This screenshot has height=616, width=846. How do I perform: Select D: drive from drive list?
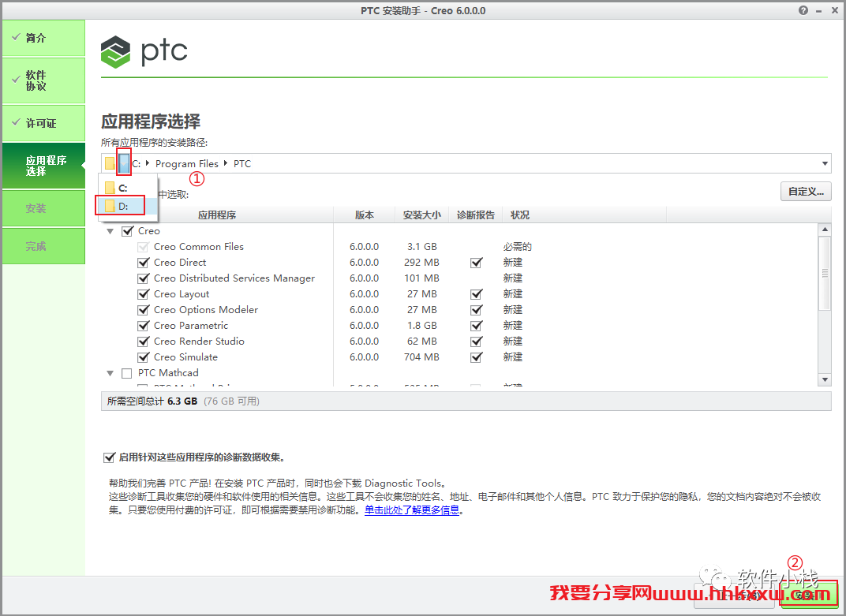tap(127, 206)
